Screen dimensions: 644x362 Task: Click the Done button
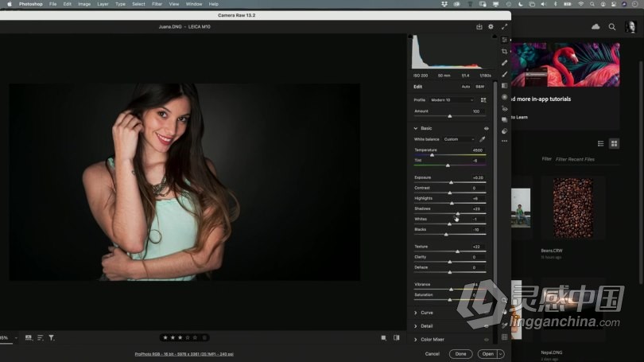[460, 353]
